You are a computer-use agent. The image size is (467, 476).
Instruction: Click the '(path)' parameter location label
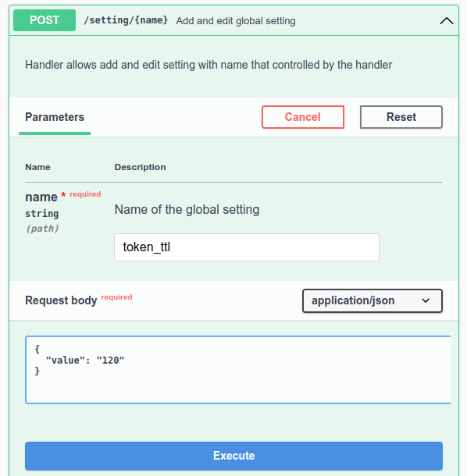[42, 229]
